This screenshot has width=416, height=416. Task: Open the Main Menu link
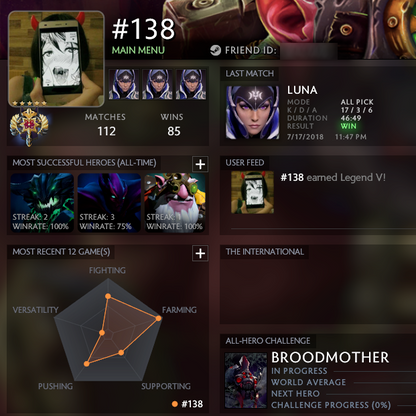click(x=138, y=50)
